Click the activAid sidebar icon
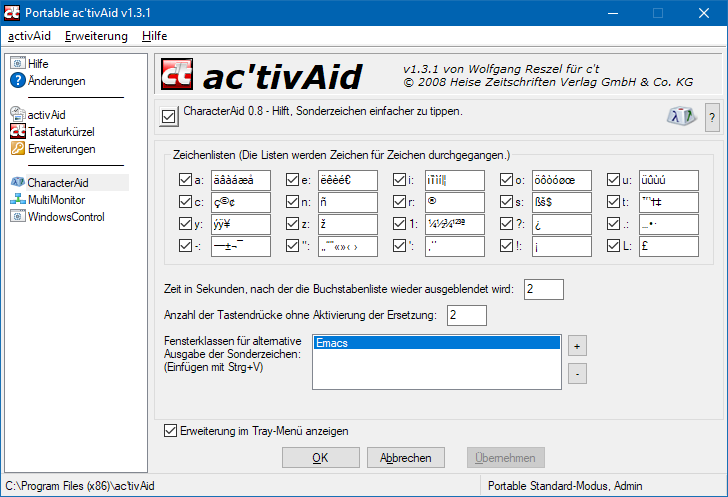Image resolution: width=728 pixels, height=497 pixels. pos(18,114)
